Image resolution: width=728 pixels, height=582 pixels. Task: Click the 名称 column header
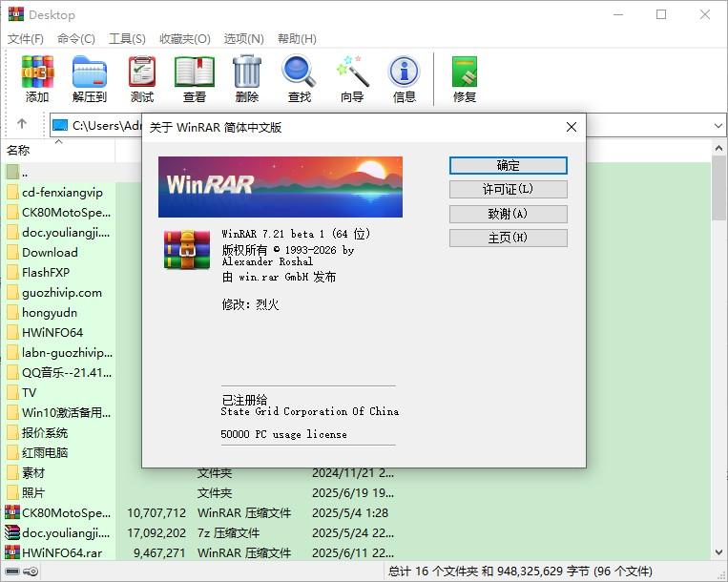(x=19, y=151)
